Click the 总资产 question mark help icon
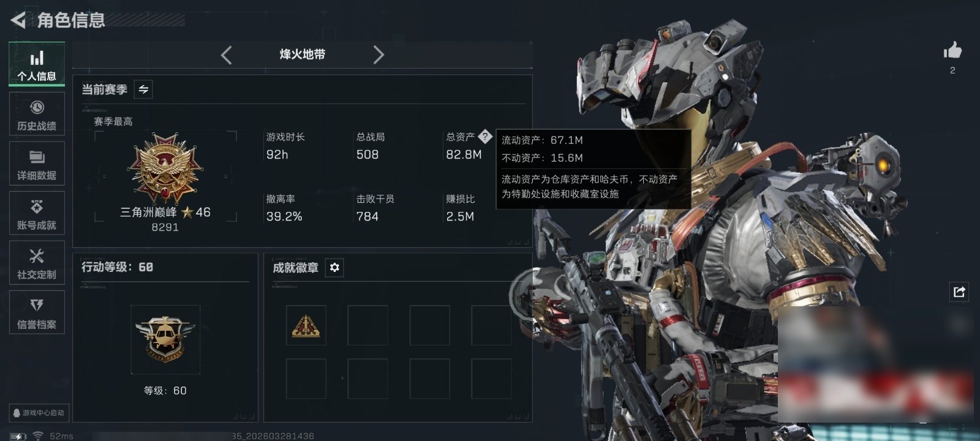Image resolution: width=980 pixels, height=441 pixels. pos(485,136)
